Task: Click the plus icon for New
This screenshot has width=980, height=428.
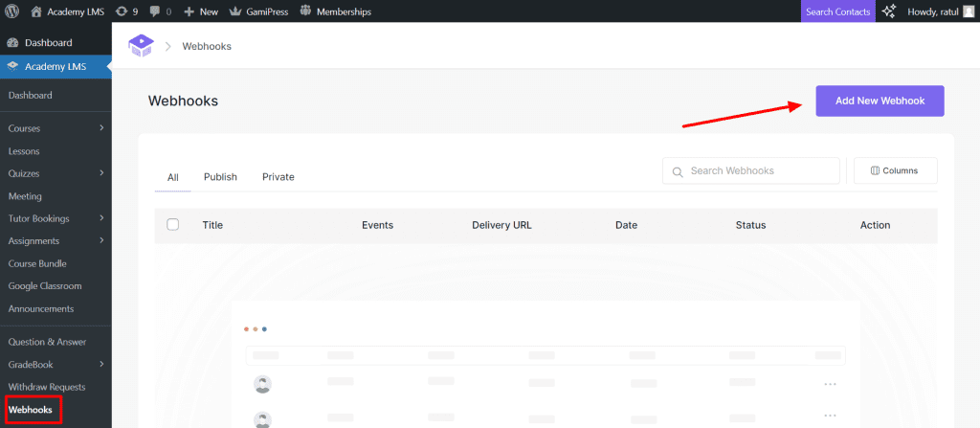Action: click(x=189, y=11)
